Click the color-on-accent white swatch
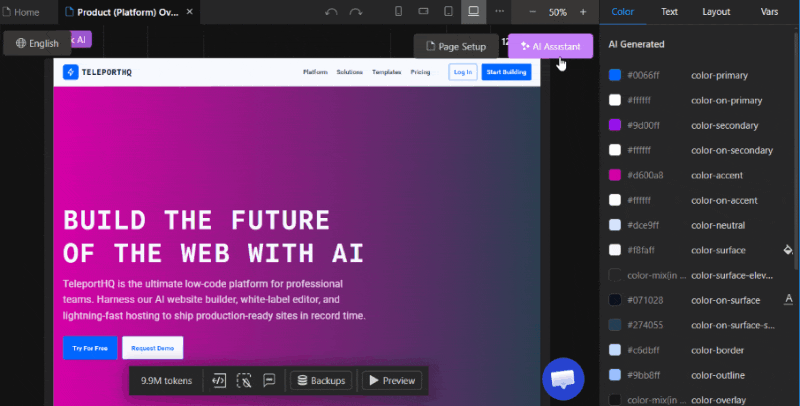 (x=615, y=200)
